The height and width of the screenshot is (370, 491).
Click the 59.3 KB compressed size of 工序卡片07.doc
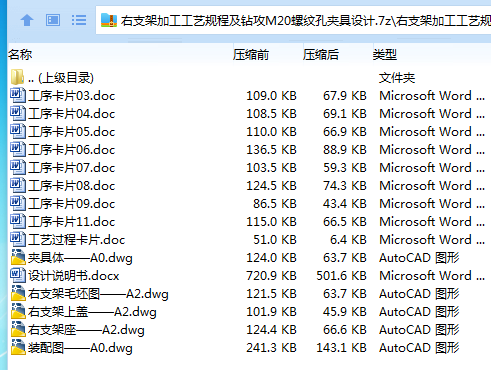tap(345, 168)
